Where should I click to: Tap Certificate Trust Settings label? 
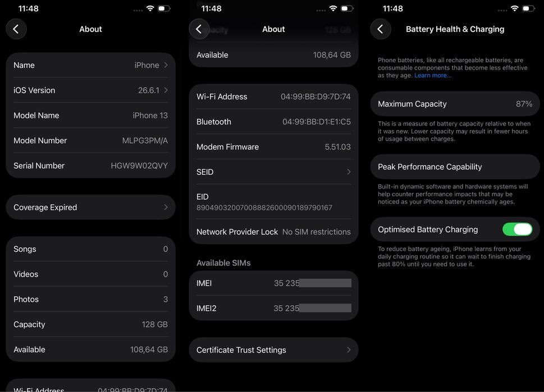click(x=241, y=350)
